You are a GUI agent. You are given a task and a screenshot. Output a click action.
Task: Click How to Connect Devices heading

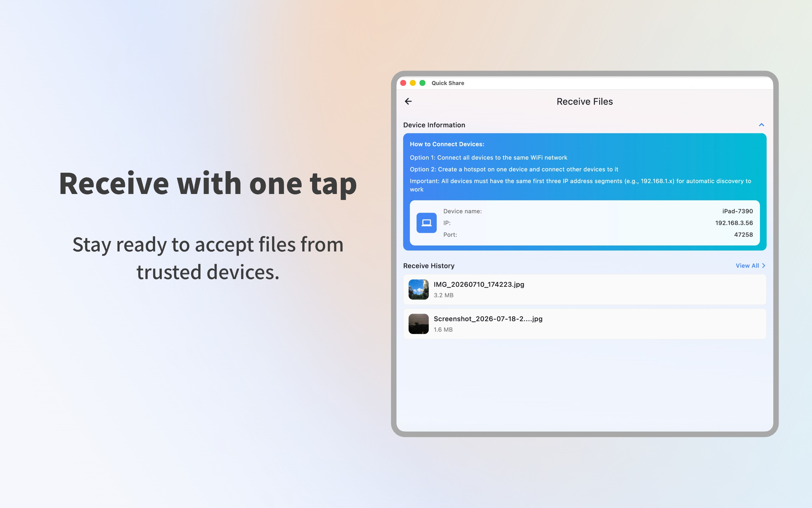[x=447, y=144]
